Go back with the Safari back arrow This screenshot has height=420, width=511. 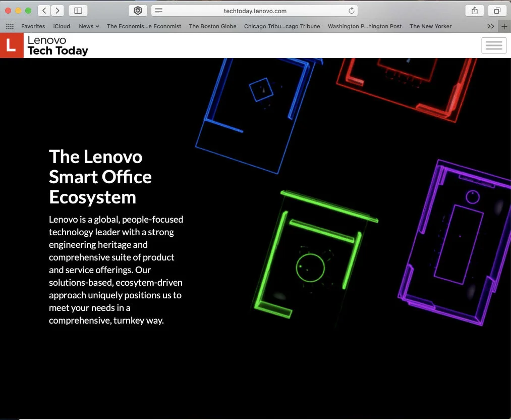coord(44,11)
